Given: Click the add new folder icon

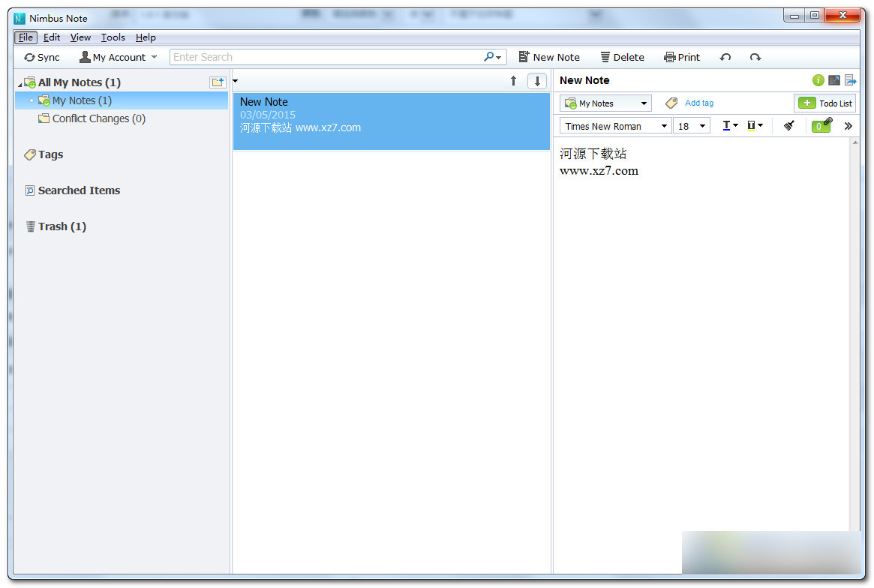Looking at the screenshot, I should tap(218, 82).
